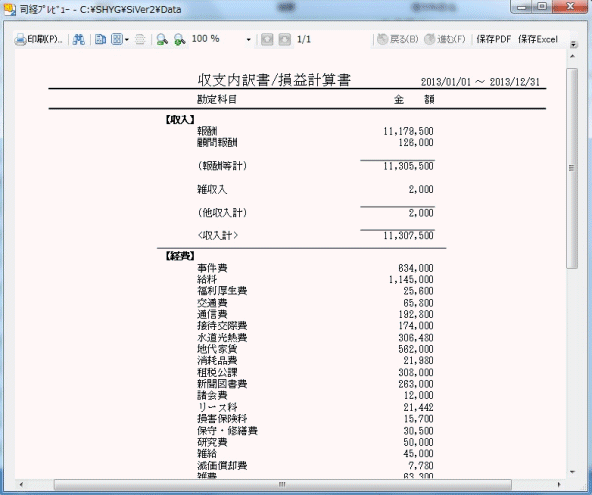The height and width of the screenshot is (495, 592).
Task: Click the page copy icon
Action: [x=100, y=39]
